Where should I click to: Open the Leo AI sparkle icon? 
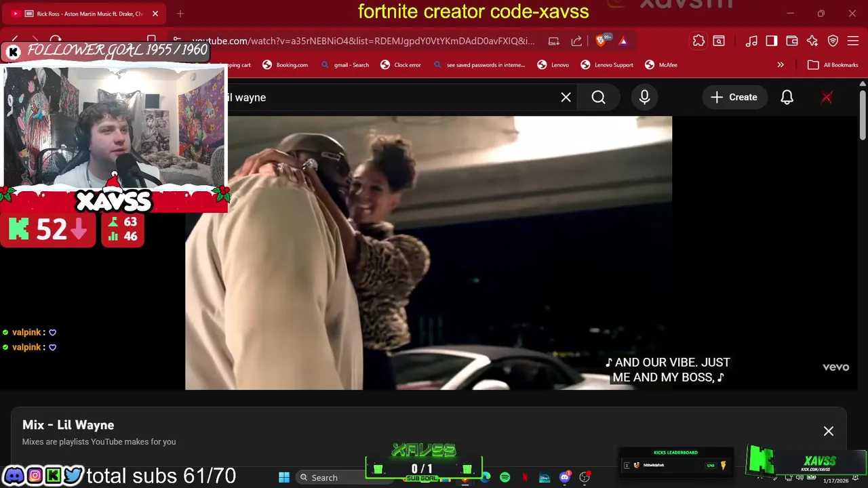click(x=812, y=41)
